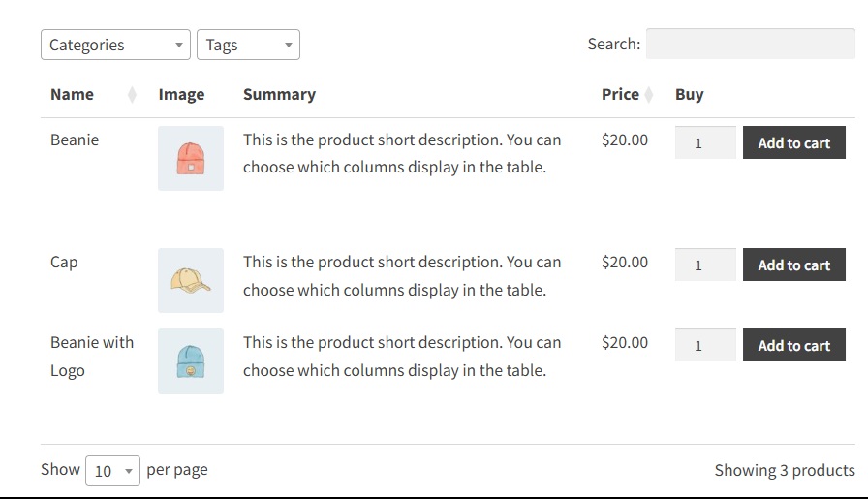The width and height of the screenshot is (868, 499).
Task: Open the yellow Cap product image
Action: [191, 280]
